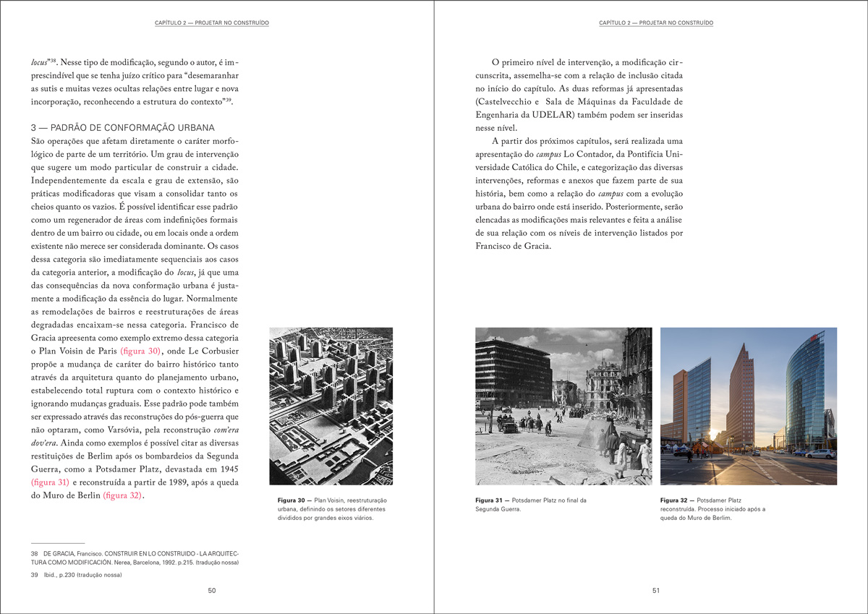Click the caption text 'divididos por grandes eixos viários.'
The height and width of the screenshot is (614, 868).
325,519
